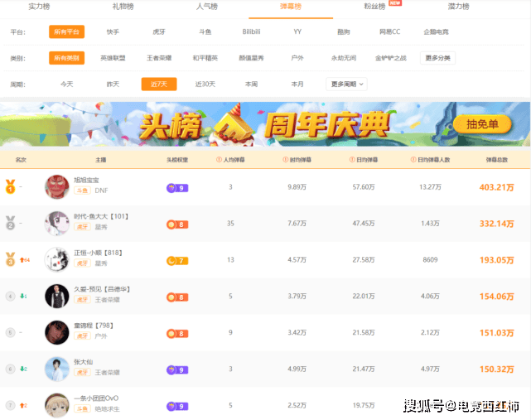
Task: Filter by the 企鹅电竞 platform
Action: pos(437,31)
